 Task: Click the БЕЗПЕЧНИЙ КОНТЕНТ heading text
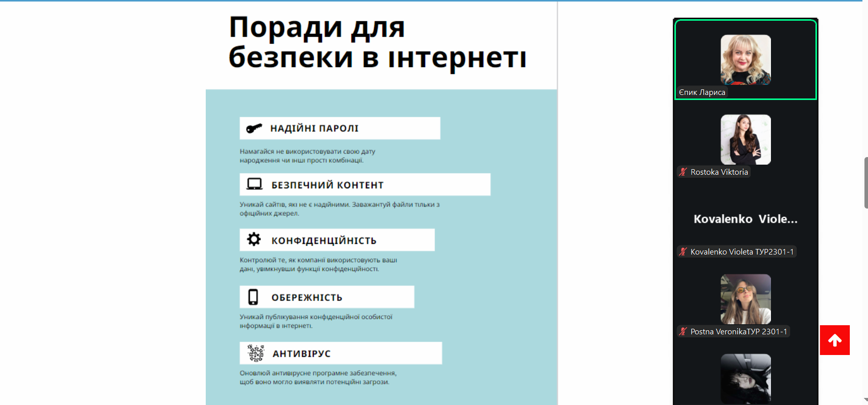(327, 185)
